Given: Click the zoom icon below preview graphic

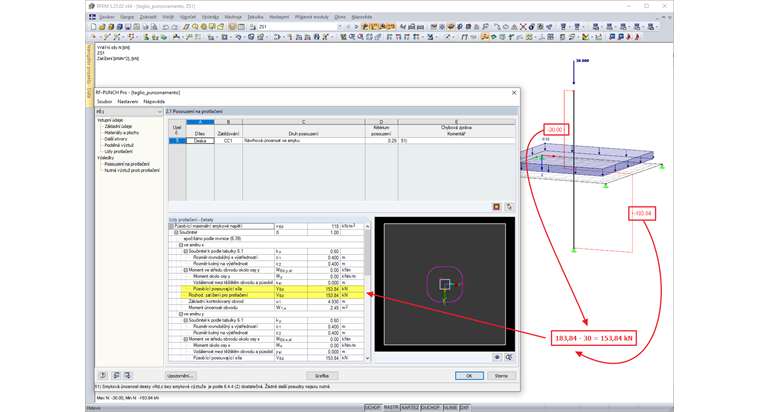Looking at the screenshot, I should tap(508, 357).
